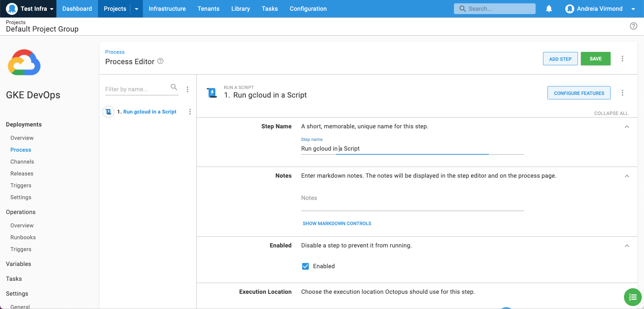
Task: Click the Step name text field
Action: (x=412, y=149)
